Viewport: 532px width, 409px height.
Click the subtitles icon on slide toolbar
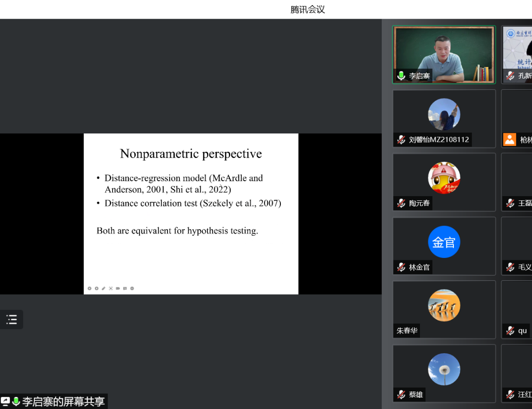[125, 289]
